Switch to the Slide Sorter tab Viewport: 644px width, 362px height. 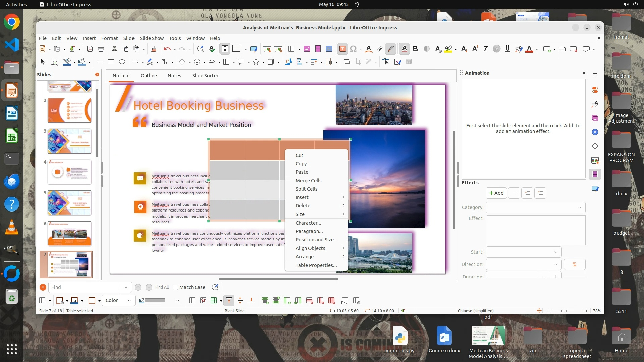[x=205, y=76]
